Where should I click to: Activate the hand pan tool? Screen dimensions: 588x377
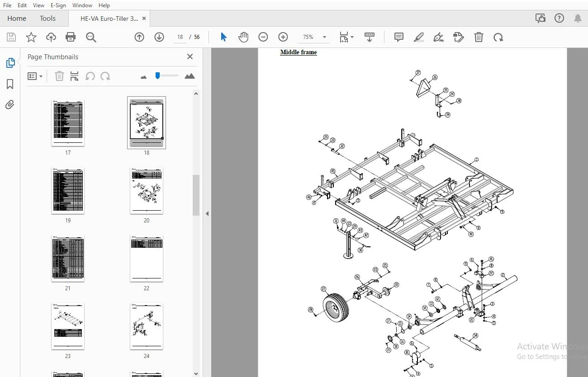[243, 37]
